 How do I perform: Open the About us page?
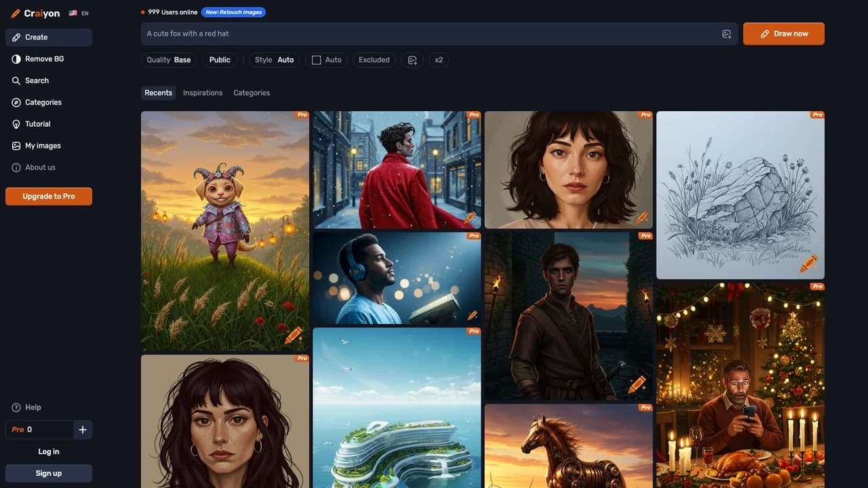pos(49,167)
